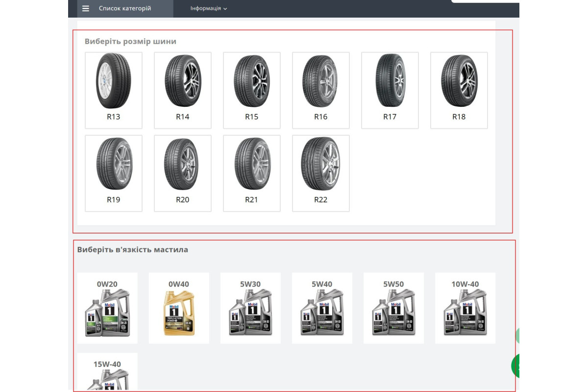This screenshot has width=588, height=392.
Task: Click the R19 size label
Action: (x=114, y=199)
